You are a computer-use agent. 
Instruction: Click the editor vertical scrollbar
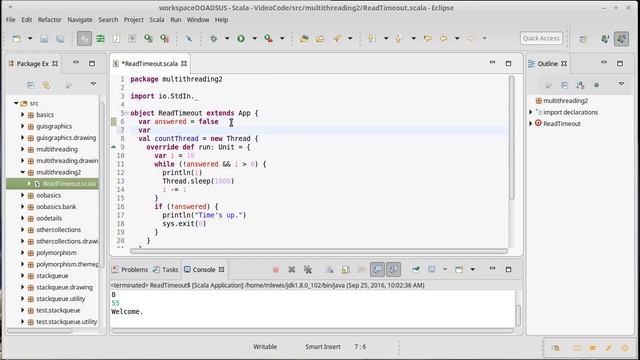click(x=511, y=138)
